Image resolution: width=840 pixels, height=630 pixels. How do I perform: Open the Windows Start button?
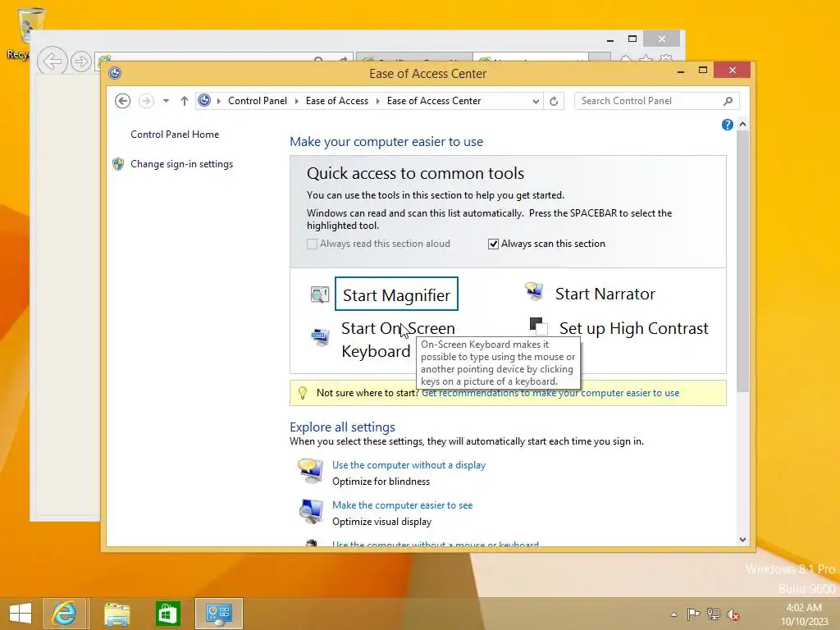click(21, 614)
